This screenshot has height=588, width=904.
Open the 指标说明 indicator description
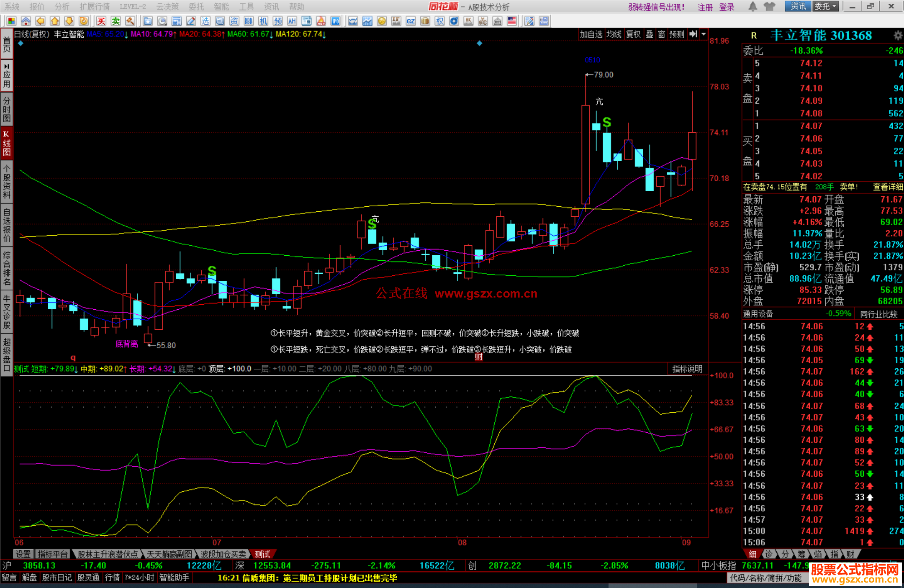pos(687,369)
